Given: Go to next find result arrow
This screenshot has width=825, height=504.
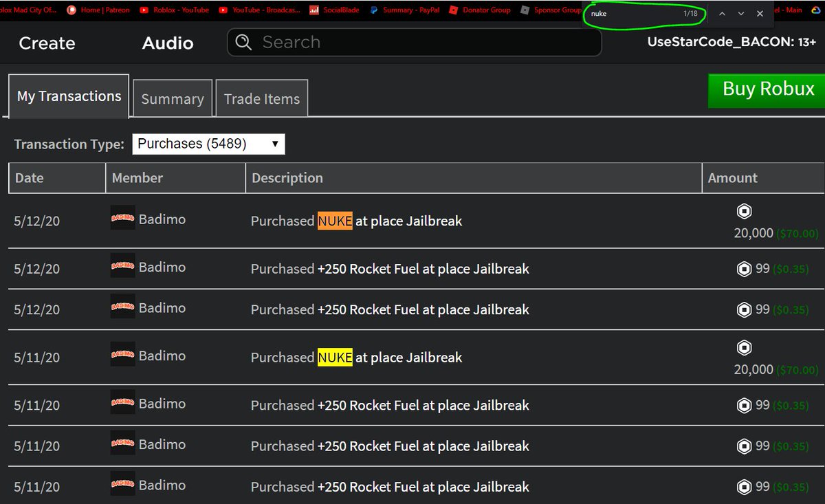Looking at the screenshot, I should [741, 14].
